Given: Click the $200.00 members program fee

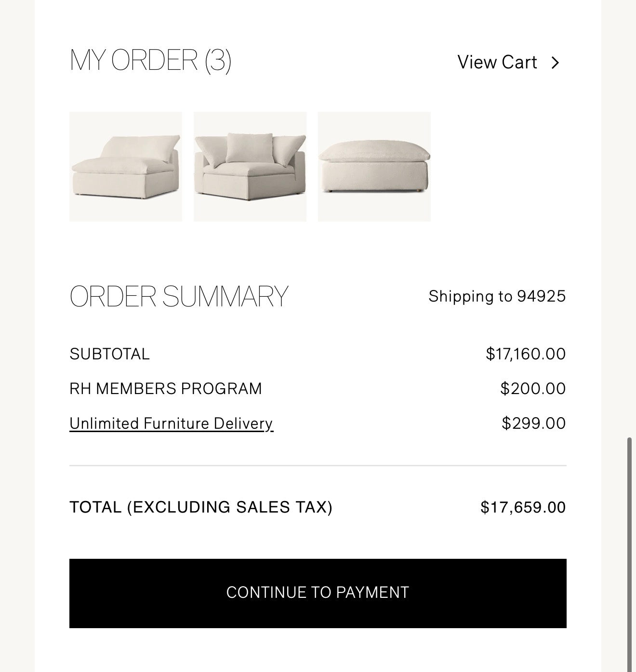Looking at the screenshot, I should point(533,388).
